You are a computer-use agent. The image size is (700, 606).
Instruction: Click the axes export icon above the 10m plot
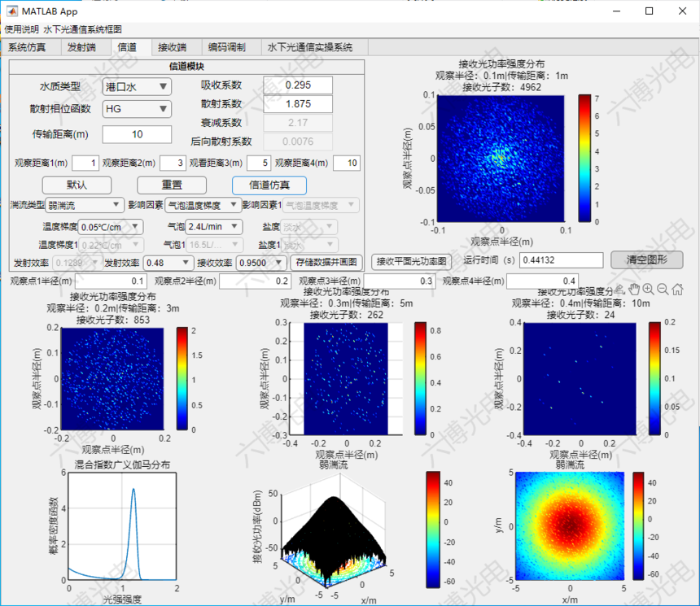click(619, 290)
